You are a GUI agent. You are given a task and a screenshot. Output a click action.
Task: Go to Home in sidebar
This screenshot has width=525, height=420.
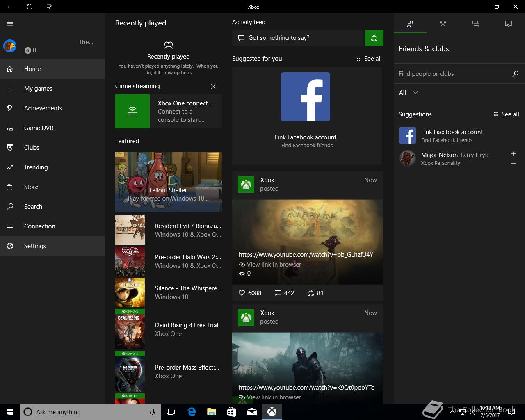52,69
